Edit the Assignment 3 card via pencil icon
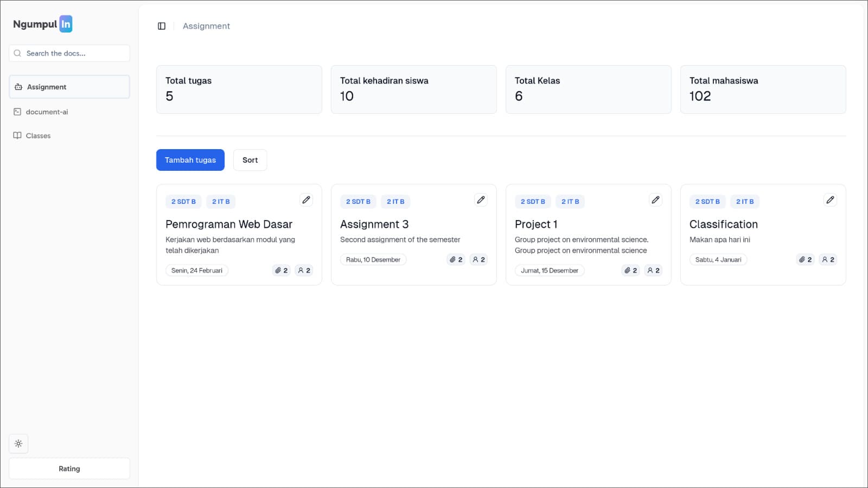 coord(481,200)
